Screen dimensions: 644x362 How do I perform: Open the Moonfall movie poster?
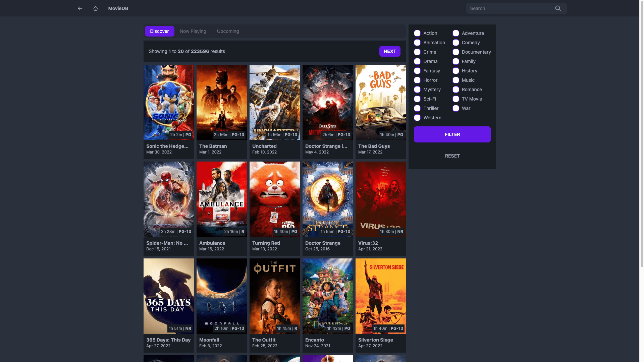(222, 296)
